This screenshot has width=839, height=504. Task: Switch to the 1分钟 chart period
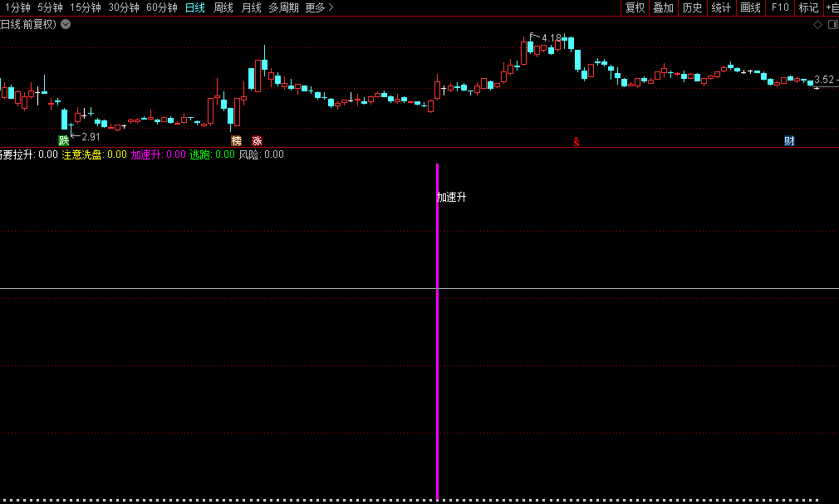[17, 7]
